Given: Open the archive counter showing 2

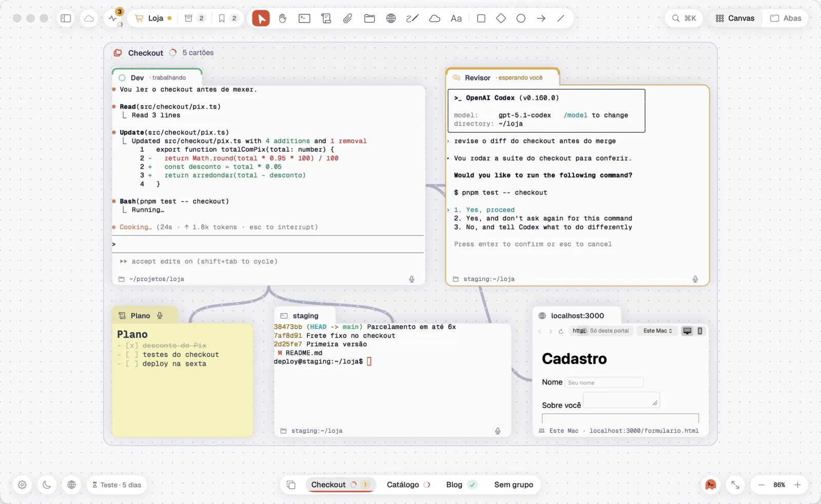Looking at the screenshot, I should point(194,18).
